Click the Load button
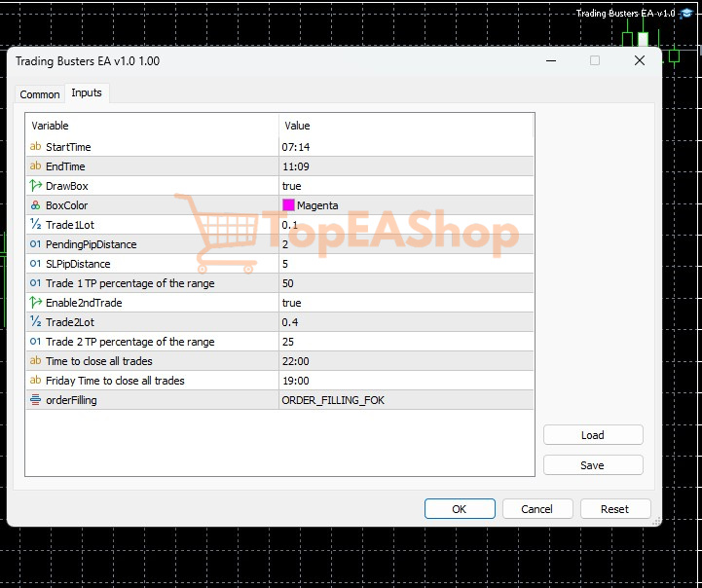Image resolution: width=702 pixels, height=588 pixels. coord(592,435)
